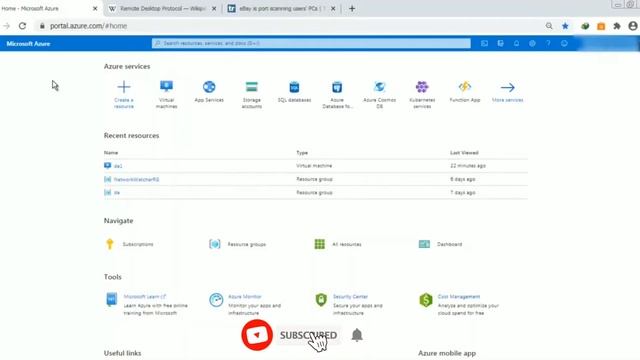Image resolution: width=640 pixels, height=360 pixels.
Task: Click the Microsoft Azure header logo text
Action: point(28,44)
